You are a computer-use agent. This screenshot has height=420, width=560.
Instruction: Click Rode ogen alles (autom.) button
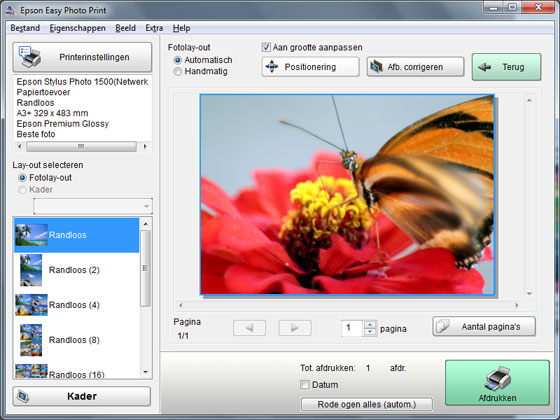tap(367, 404)
